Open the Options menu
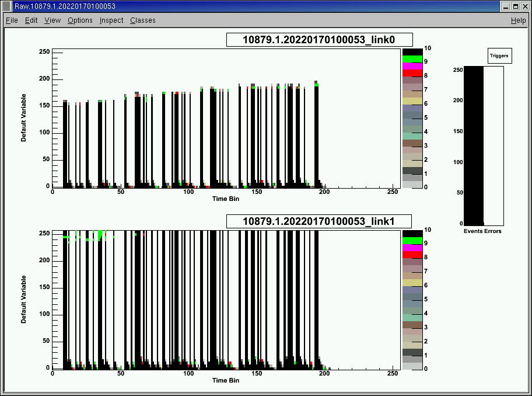This screenshot has width=532, height=396. coord(80,20)
